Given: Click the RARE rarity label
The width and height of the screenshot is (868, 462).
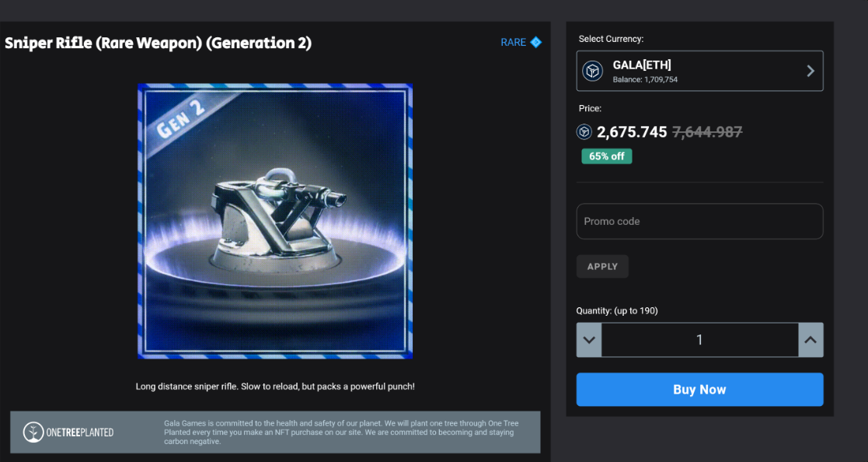Looking at the screenshot, I should [x=513, y=43].
